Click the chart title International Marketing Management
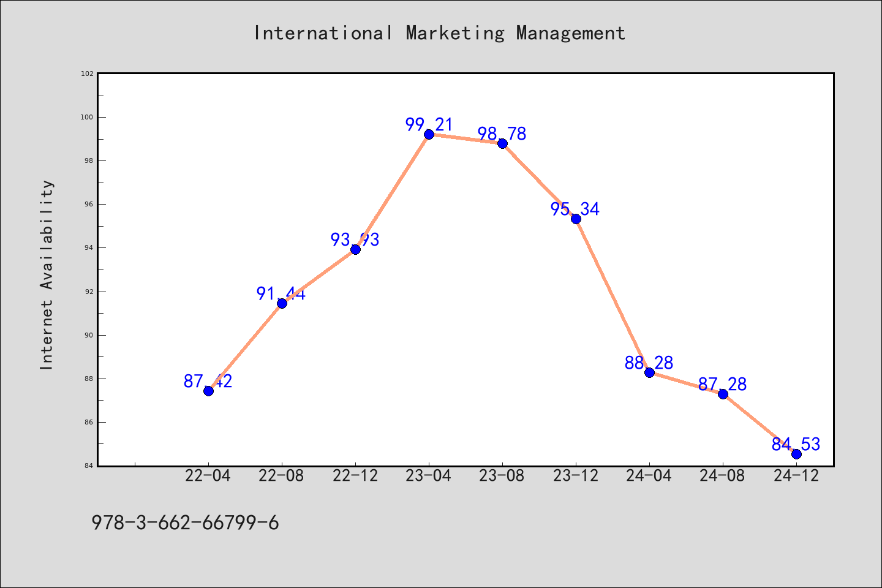Viewport: 882px width, 588px height. pos(440,32)
